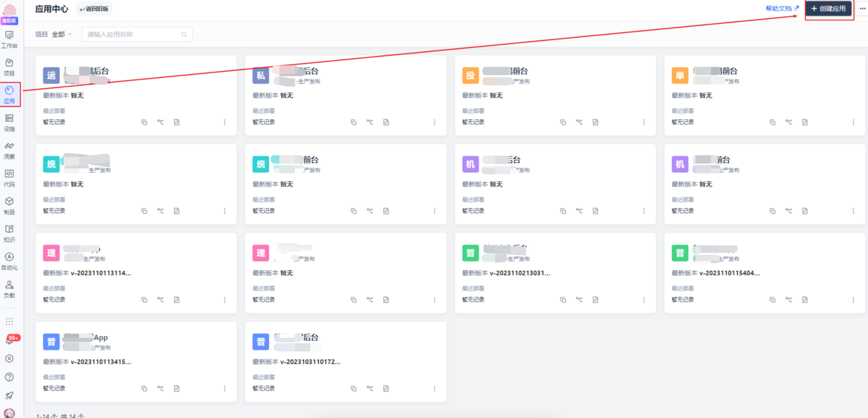Open 代码 code in the sidebar
This screenshot has height=418, width=868.
[x=9, y=178]
